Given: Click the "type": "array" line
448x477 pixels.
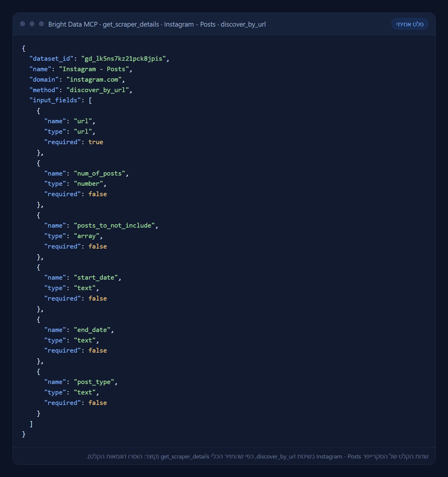Looking at the screenshot, I should click(x=74, y=236).
